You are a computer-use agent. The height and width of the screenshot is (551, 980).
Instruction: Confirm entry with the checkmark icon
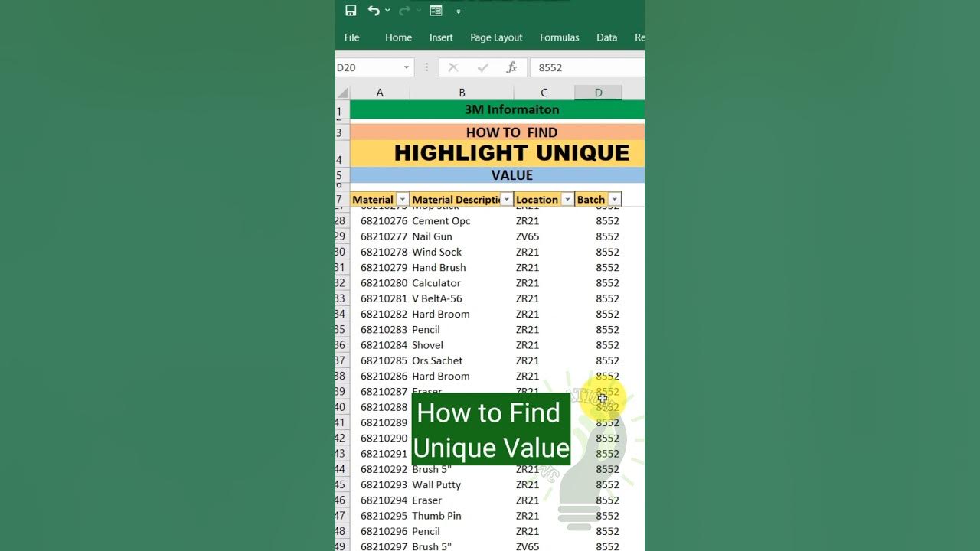[482, 67]
